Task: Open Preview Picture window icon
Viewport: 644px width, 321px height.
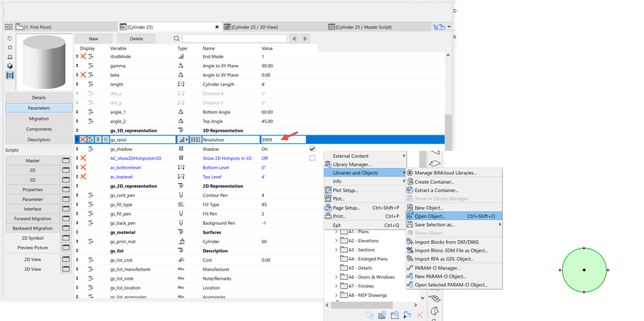Action: [x=66, y=248]
